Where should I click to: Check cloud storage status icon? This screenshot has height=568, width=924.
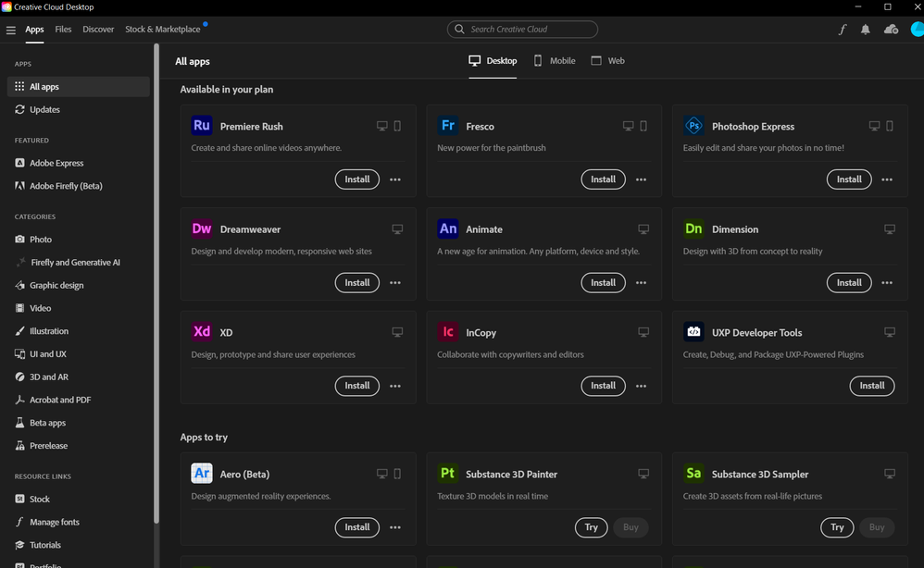891,29
